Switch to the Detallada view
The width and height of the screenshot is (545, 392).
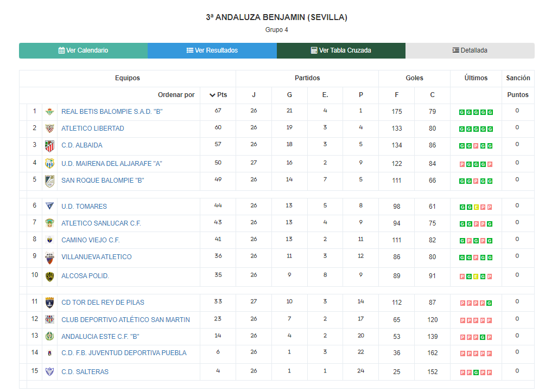tap(470, 50)
